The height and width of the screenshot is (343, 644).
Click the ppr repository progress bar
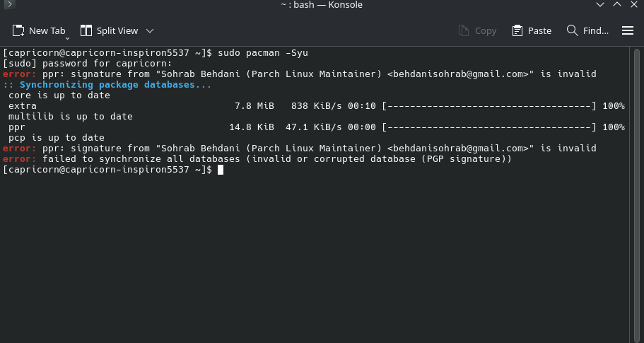(x=489, y=127)
